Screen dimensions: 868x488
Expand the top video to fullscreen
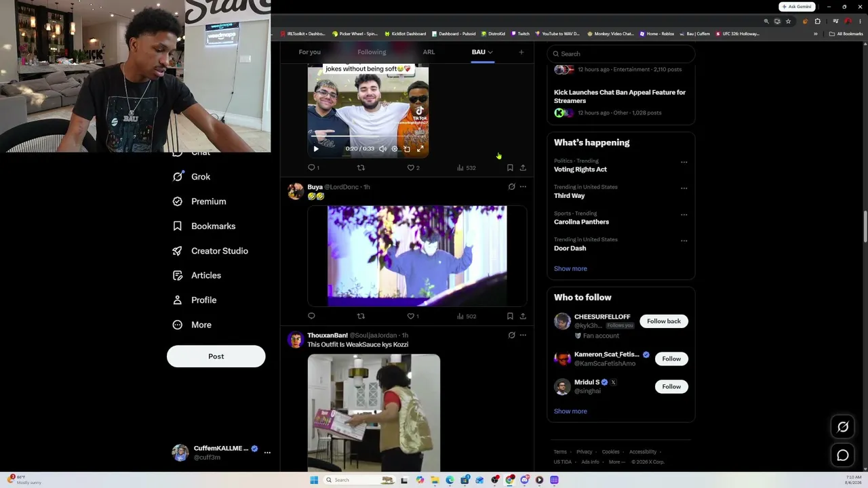coord(420,149)
